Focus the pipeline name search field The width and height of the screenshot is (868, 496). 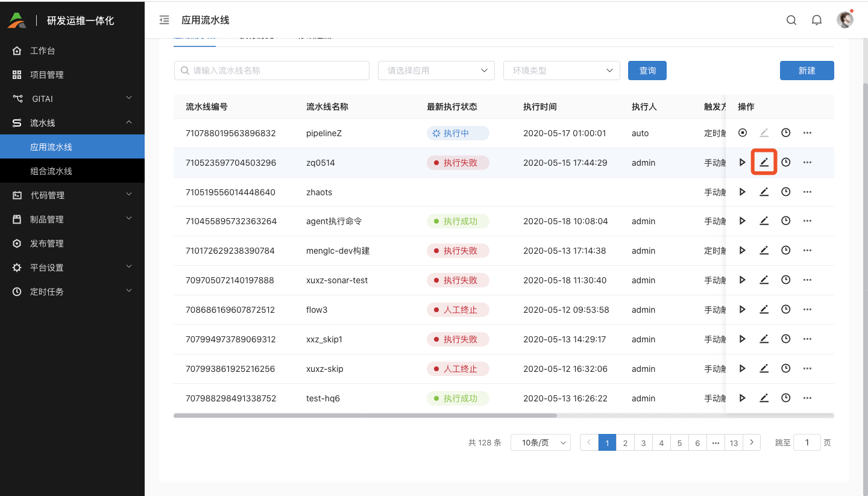(272, 71)
